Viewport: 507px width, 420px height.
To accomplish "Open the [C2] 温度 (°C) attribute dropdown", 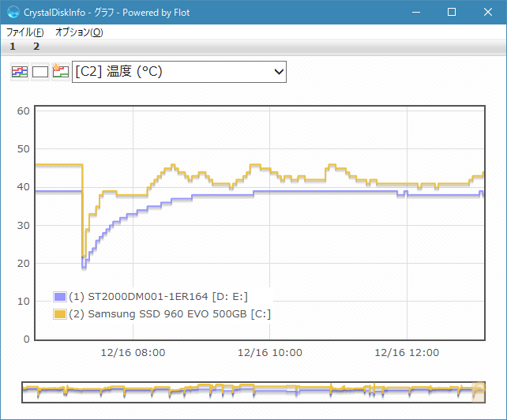I will click(x=179, y=72).
